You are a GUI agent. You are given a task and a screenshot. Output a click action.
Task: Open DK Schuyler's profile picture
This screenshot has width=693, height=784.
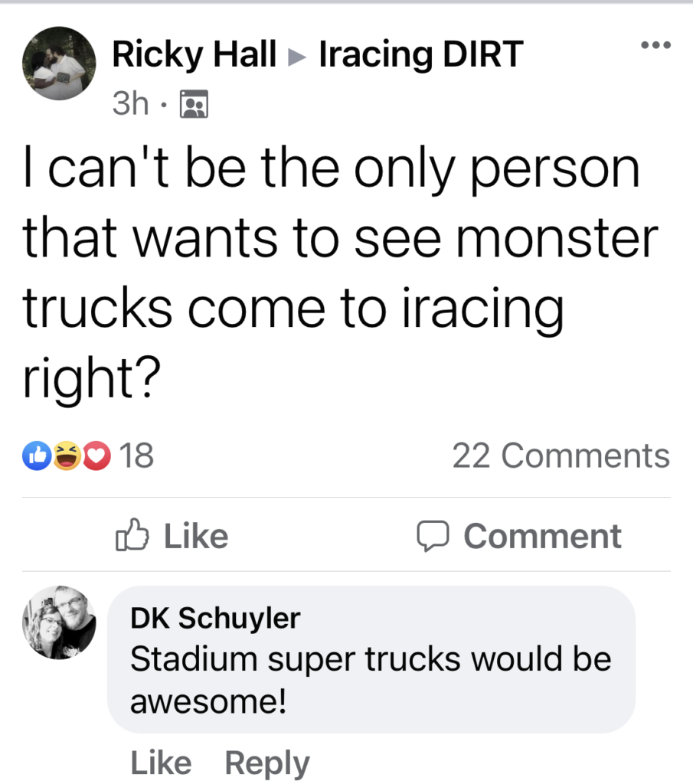click(60, 622)
